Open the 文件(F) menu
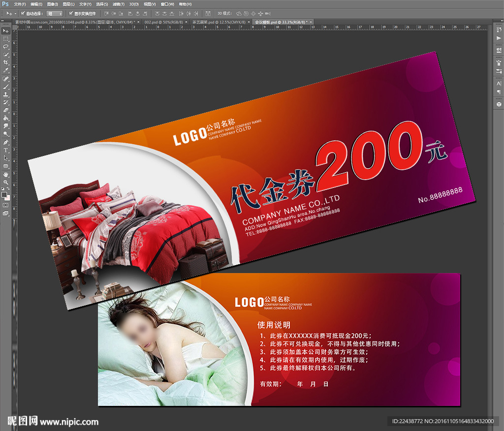 [20, 4]
